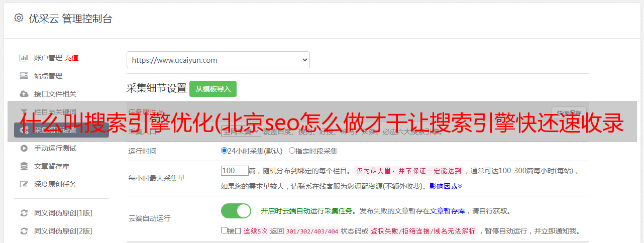Open 账户管理 via its bar chart icon
Viewport: 644px width, 243px height.
coord(24,58)
